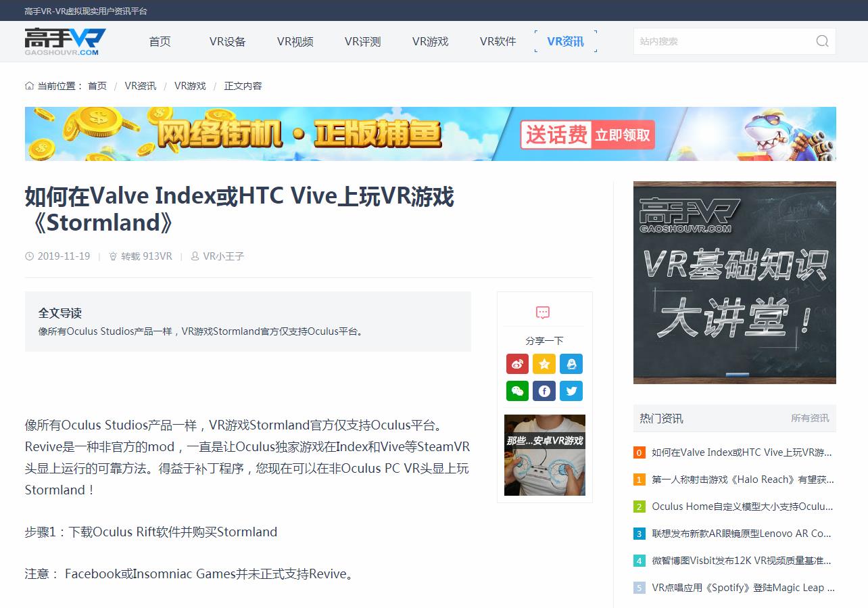Open the 网络街机 正版捕鱼 banner ad

pyautogui.click(x=431, y=134)
